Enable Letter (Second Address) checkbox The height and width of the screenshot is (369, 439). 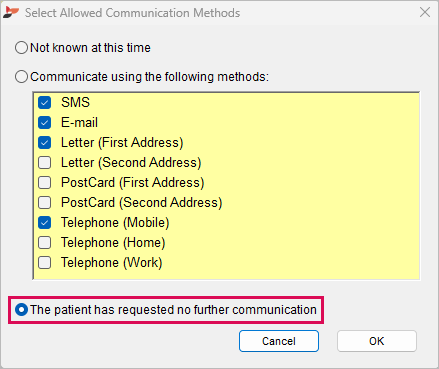click(45, 163)
